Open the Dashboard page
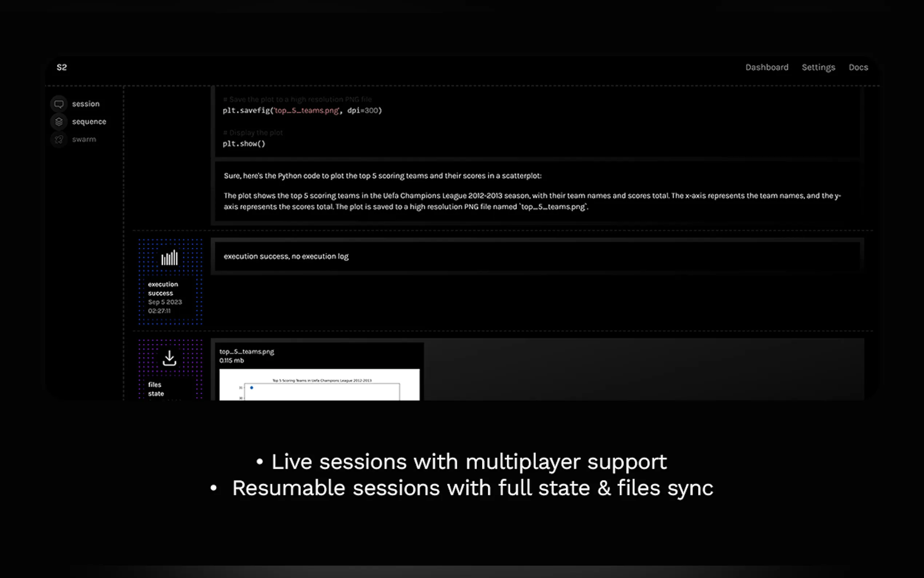924x578 pixels. pyautogui.click(x=766, y=67)
